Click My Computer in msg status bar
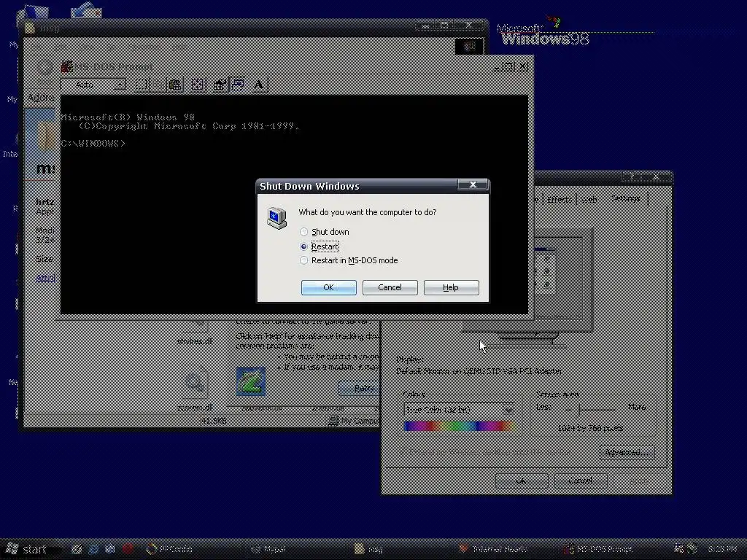 coord(354,421)
